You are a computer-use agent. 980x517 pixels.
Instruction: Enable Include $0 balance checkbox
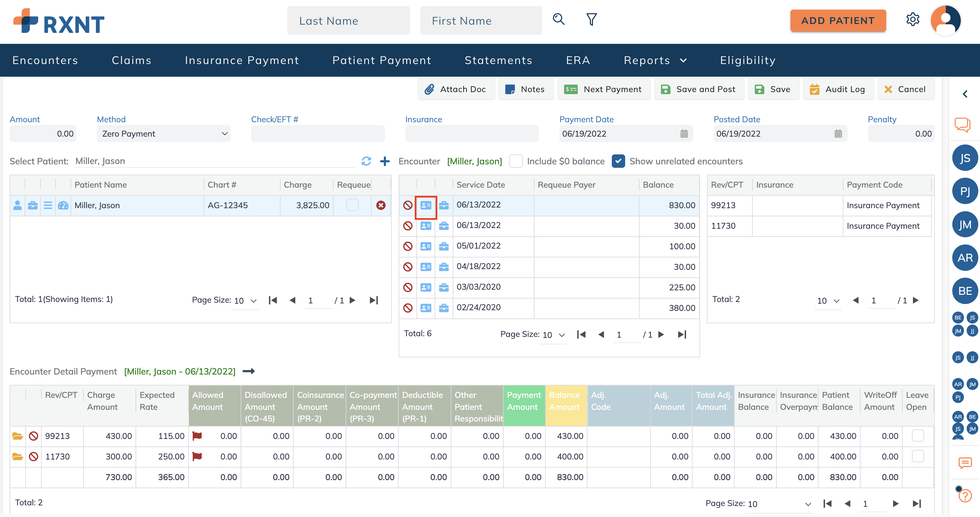click(x=515, y=161)
